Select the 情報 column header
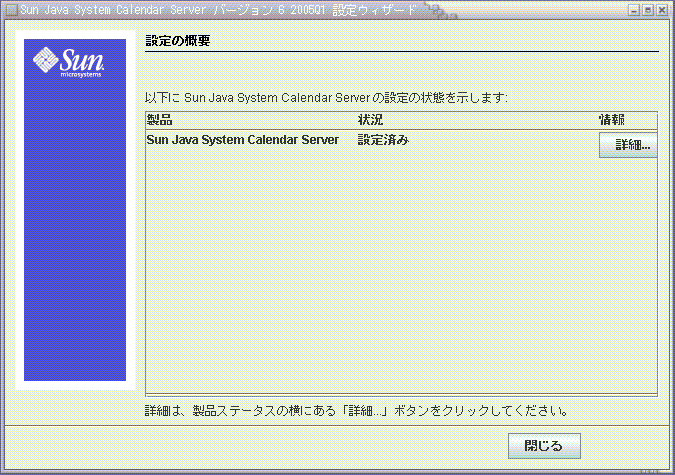675x475 pixels. point(612,120)
